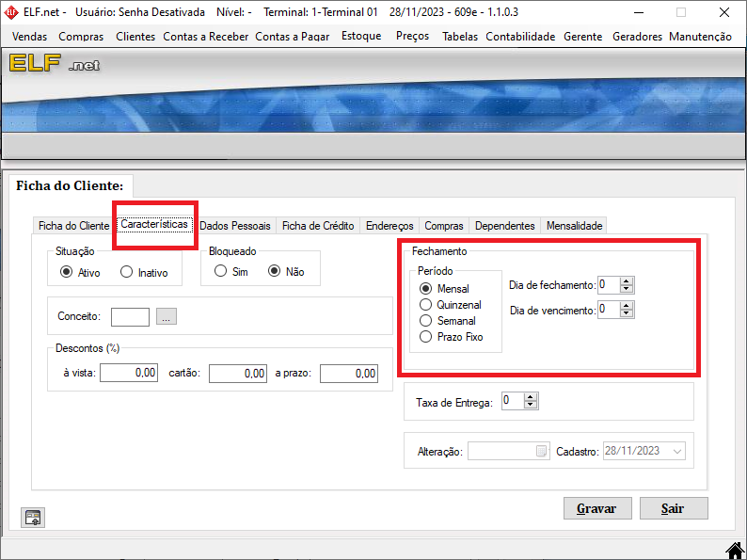Image resolution: width=747 pixels, height=560 pixels.
Task: Click the Dia de fechamento number field
Action: pyautogui.click(x=610, y=285)
